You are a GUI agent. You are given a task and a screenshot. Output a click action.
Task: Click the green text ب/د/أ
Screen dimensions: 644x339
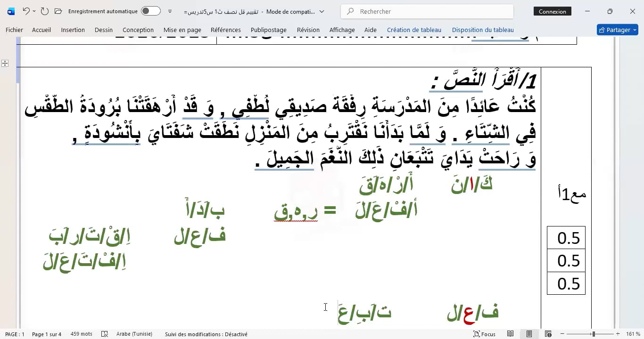205,209
